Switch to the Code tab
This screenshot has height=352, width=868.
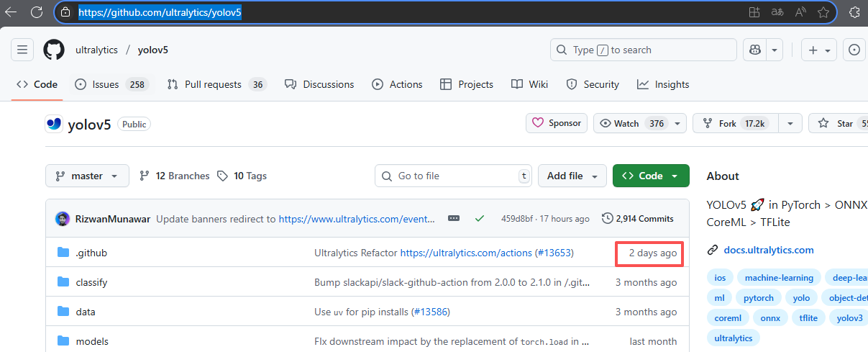tap(37, 84)
